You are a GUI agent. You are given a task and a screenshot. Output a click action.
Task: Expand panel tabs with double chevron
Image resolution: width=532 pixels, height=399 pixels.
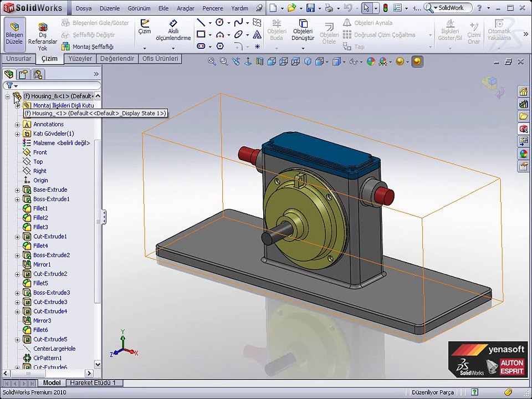[x=96, y=74]
